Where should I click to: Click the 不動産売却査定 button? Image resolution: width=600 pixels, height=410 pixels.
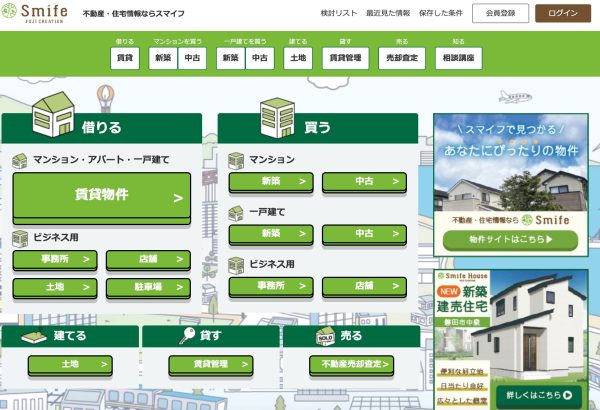tap(352, 366)
